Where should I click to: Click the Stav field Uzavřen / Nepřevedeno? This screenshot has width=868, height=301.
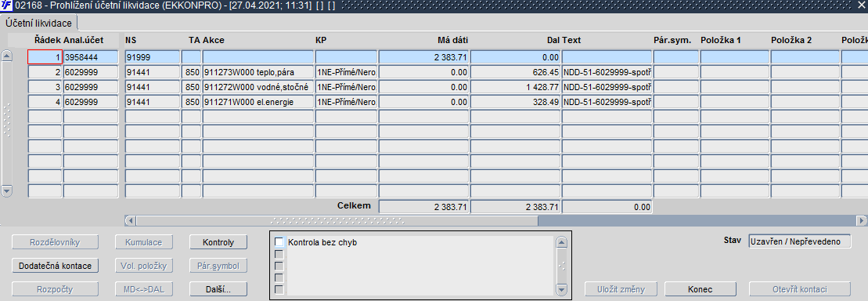point(799,241)
